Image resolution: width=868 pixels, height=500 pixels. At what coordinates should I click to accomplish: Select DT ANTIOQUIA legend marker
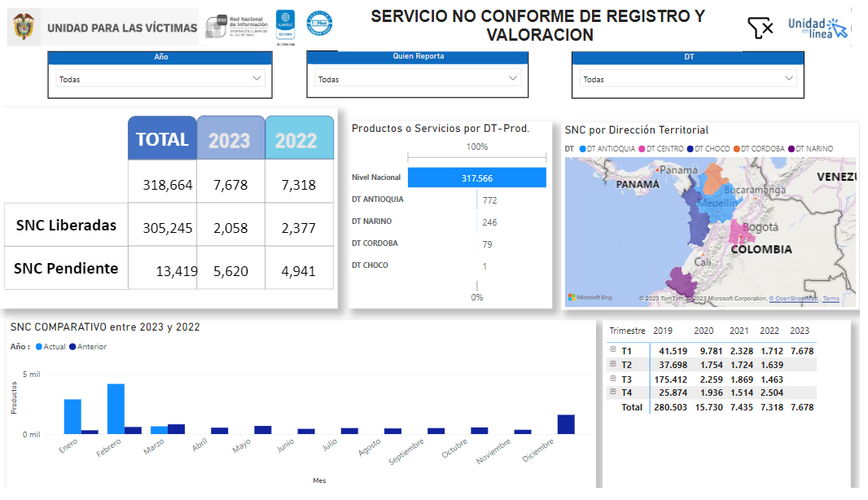tap(582, 149)
